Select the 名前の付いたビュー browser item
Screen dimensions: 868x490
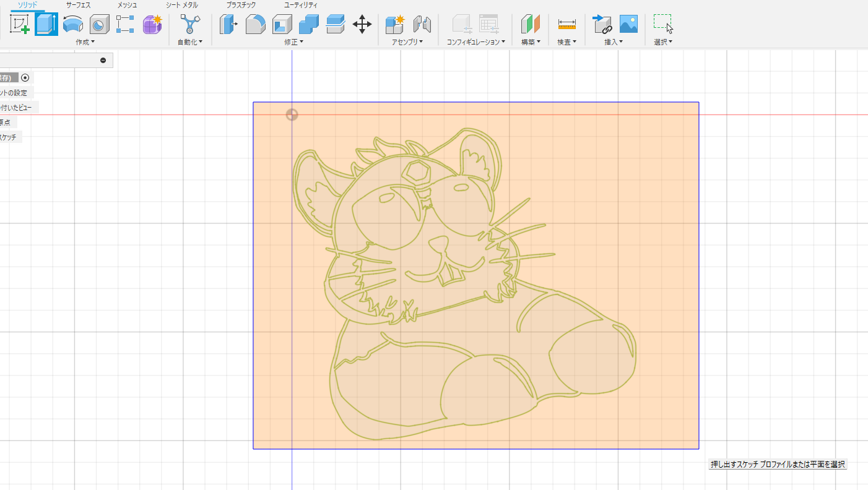[x=16, y=108]
